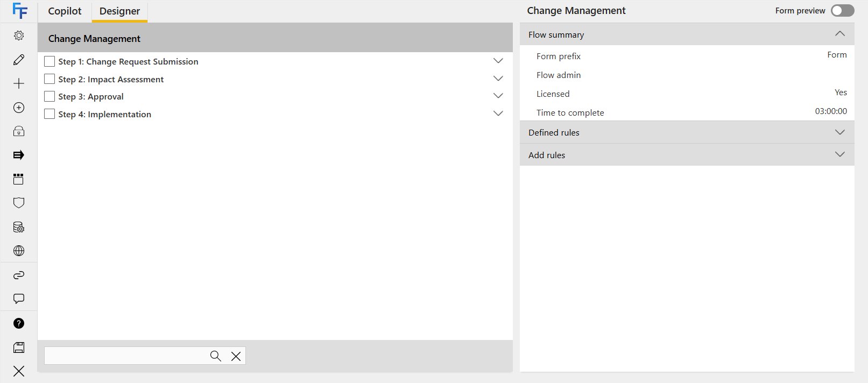This screenshot has width=868, height=383.
Task: Click the chain link icon
Action: pyautogui.click(x=19, y=275)
